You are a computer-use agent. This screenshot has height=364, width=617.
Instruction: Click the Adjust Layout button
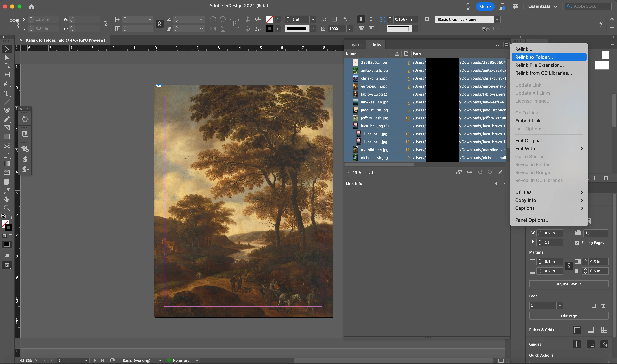[568, 284]
